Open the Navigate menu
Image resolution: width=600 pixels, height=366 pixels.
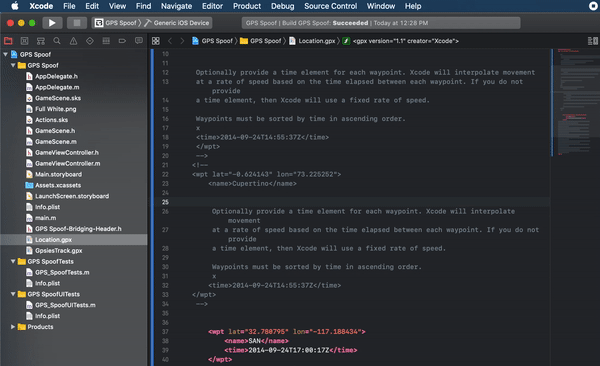176,6
